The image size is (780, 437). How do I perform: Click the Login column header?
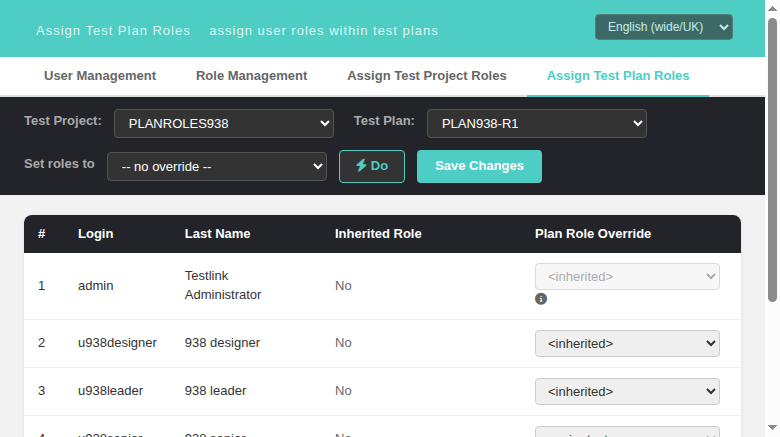pyautogui.click(x=96, y=234)
